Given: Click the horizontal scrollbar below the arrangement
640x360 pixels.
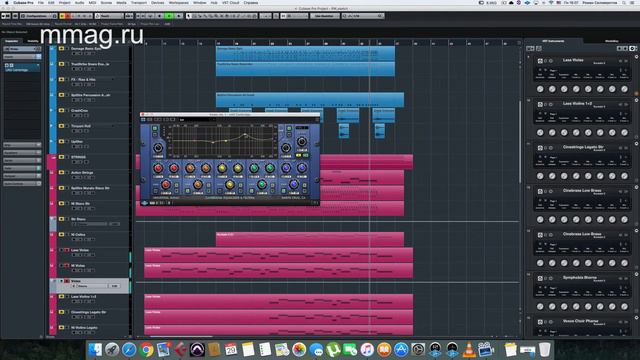Looking at the screenshot, I should coord(182,337).
